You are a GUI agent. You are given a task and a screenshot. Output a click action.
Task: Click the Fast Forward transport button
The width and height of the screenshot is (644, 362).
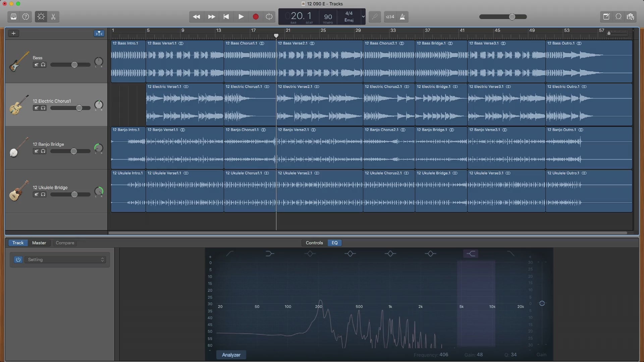coord(212,16)
